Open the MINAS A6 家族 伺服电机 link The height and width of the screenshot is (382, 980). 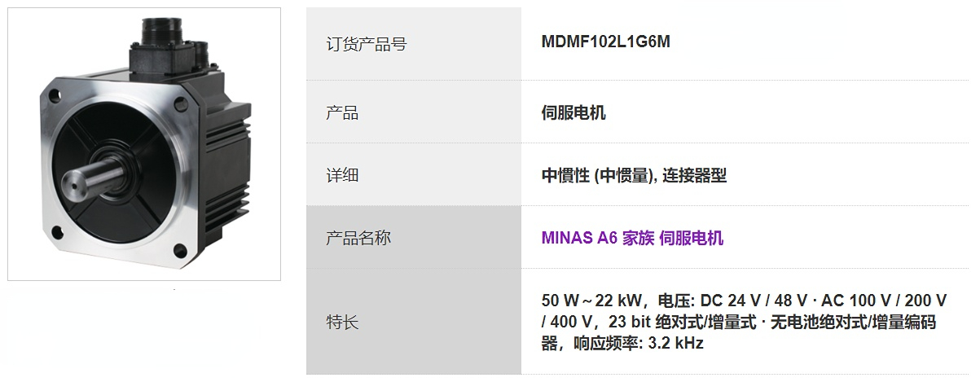(x=632, y=238)
